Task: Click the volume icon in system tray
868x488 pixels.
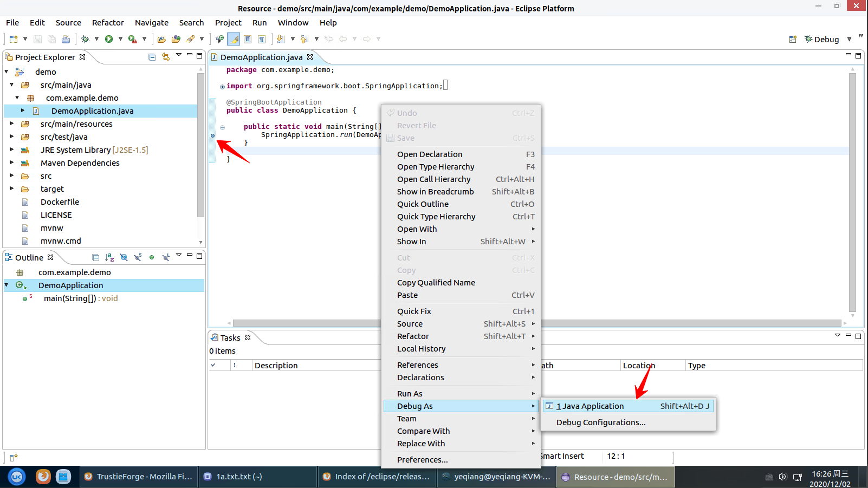Action: [782, 477]
